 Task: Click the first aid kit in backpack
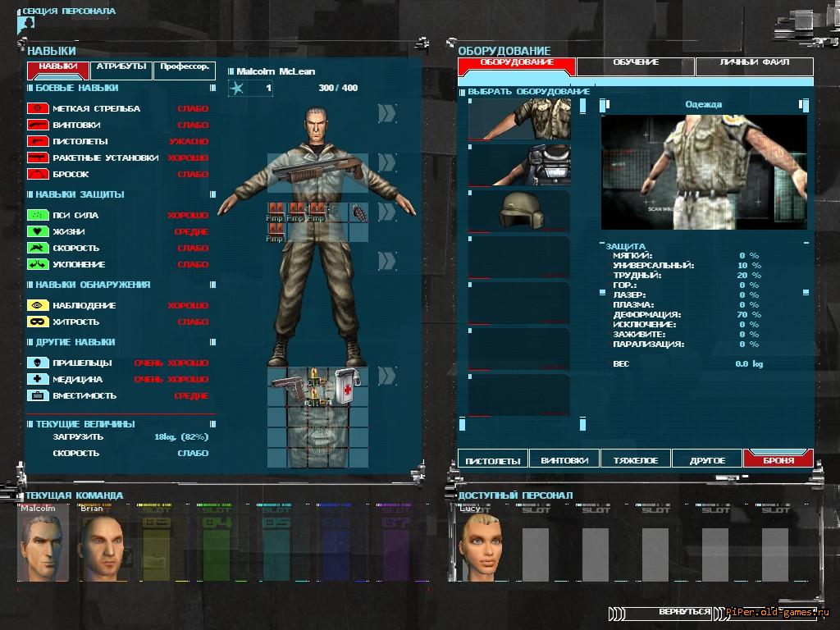(x=344, y=386)
